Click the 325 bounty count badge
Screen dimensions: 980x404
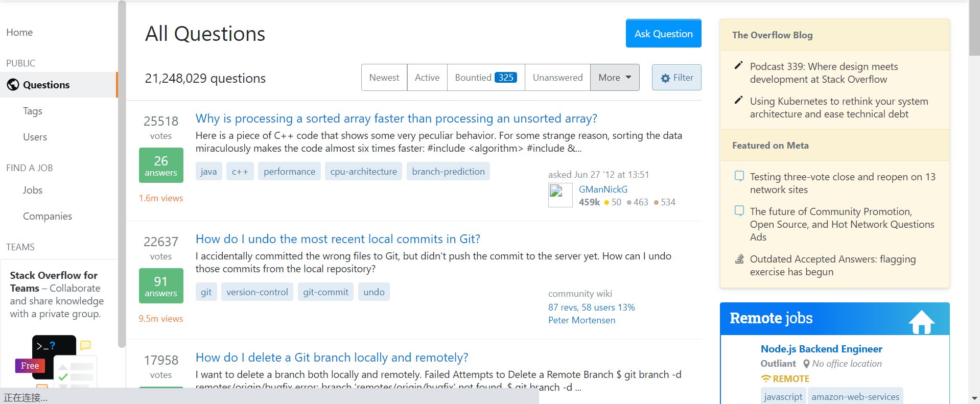tap(506, 78)
